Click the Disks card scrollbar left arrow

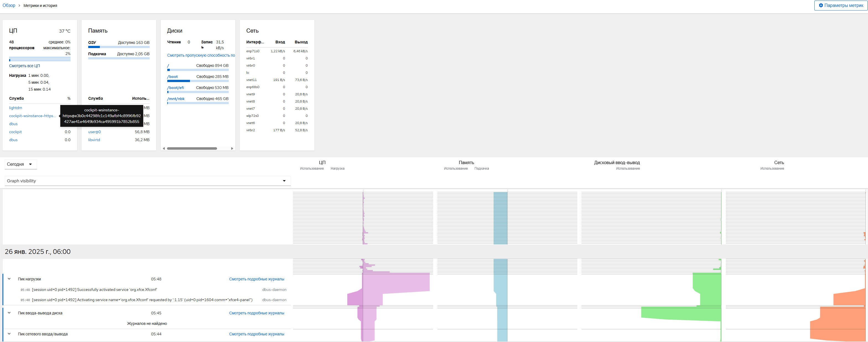tap(164, 148)
